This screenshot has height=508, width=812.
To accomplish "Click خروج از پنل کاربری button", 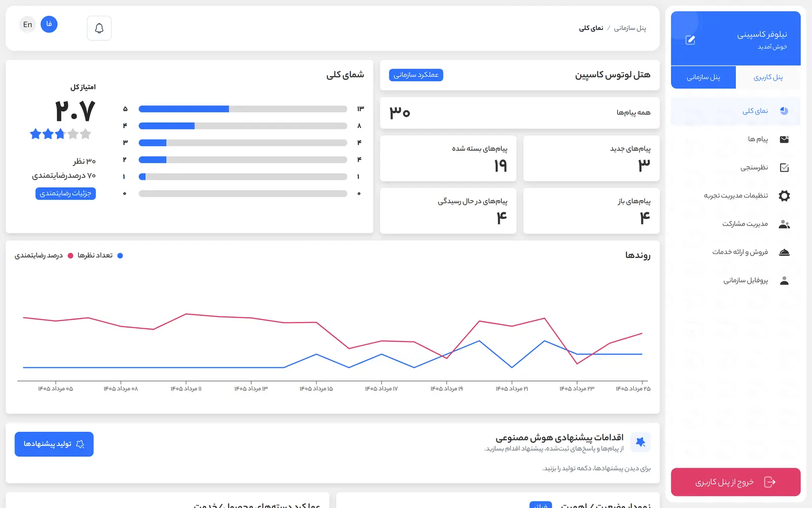I will coord(735,482).
